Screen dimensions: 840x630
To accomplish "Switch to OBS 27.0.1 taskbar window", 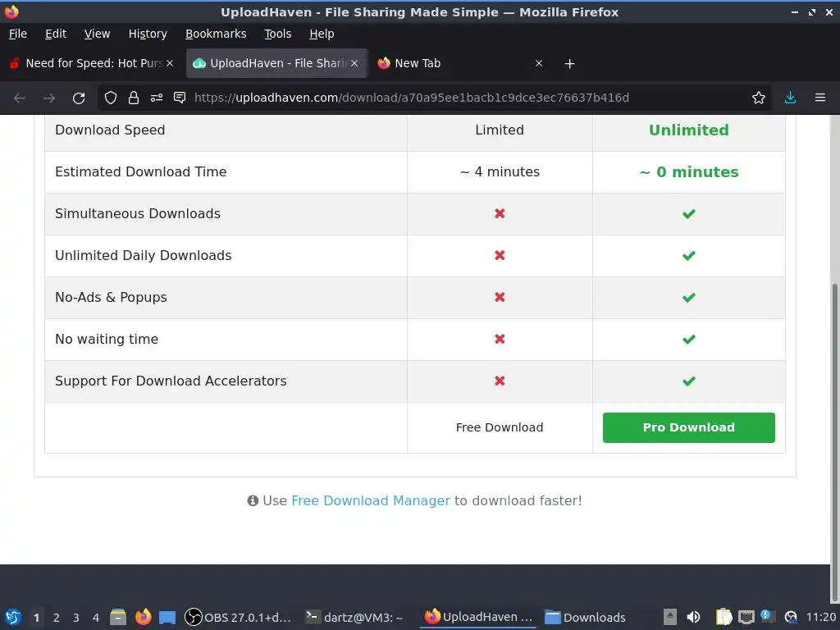I will [x=239, y=617].
